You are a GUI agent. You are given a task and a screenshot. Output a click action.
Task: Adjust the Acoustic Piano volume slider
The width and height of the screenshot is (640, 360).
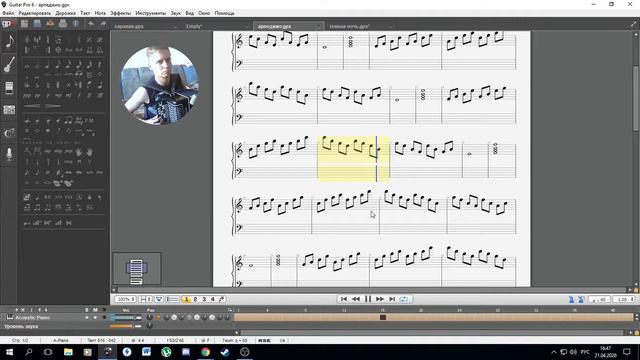(126, 318)
